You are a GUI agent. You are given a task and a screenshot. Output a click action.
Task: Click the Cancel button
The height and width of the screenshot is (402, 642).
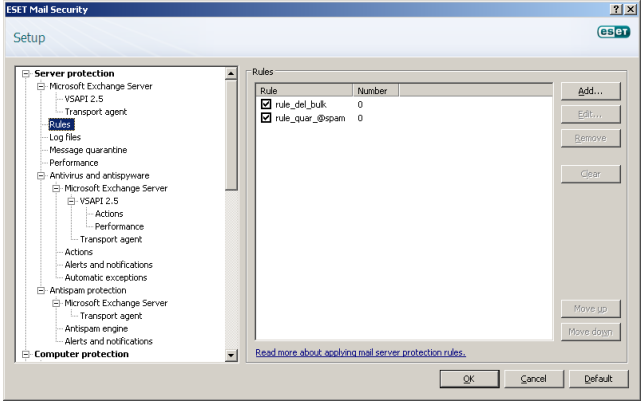(533, 379)
